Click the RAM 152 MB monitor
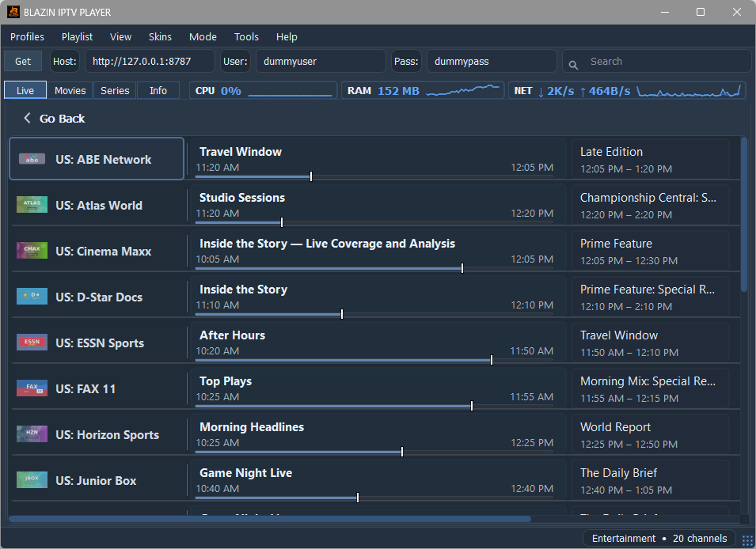756x549 pixels. click(x=423, y=90)
